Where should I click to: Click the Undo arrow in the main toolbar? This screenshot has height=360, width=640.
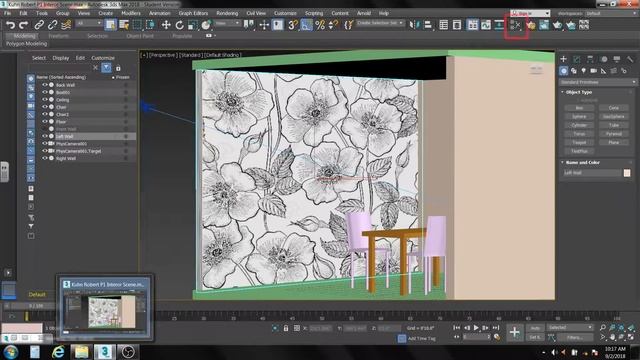tap(10, 25)
